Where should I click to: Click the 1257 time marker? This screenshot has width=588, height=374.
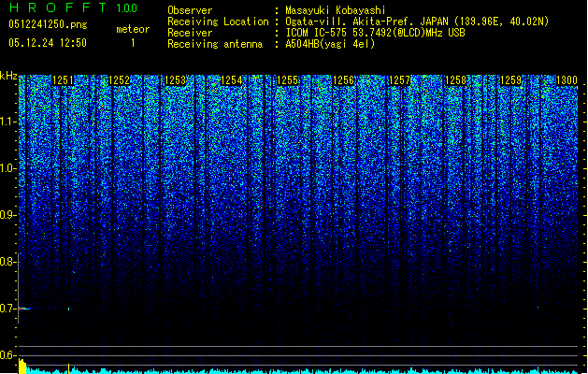point(399,80)
